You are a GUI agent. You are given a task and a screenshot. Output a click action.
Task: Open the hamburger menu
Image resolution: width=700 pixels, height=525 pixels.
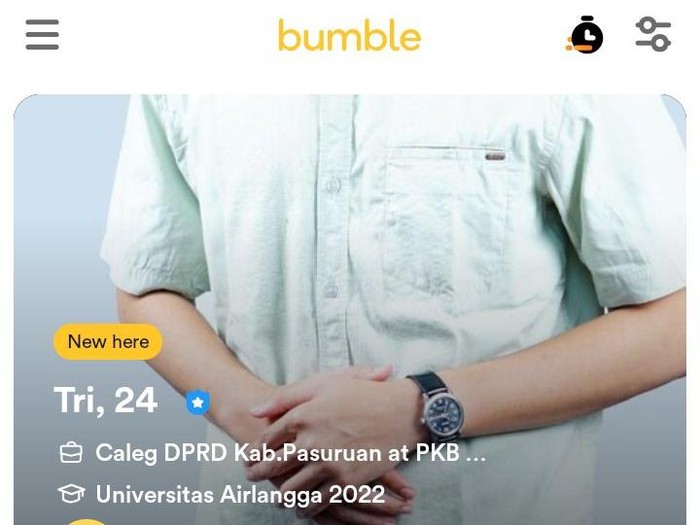(42, 35)
